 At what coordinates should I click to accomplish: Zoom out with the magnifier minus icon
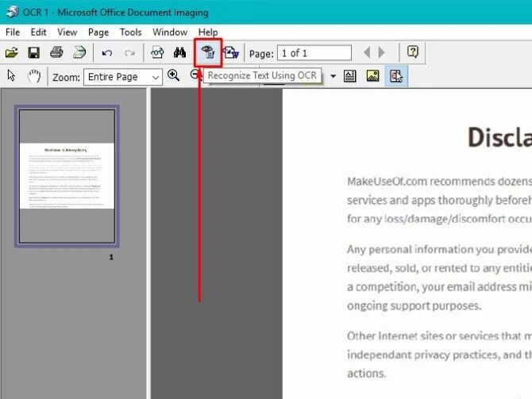(195, 75)
